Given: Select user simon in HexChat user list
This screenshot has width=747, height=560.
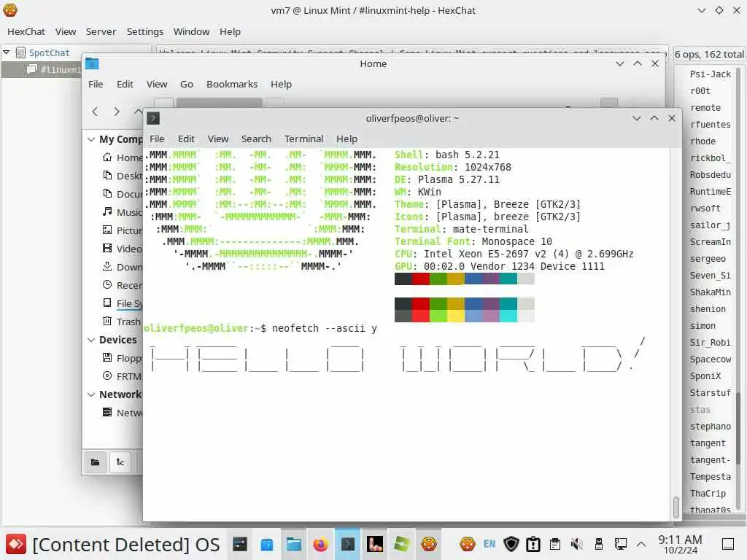Looking at the screenshot, I should tap(703, 326).
